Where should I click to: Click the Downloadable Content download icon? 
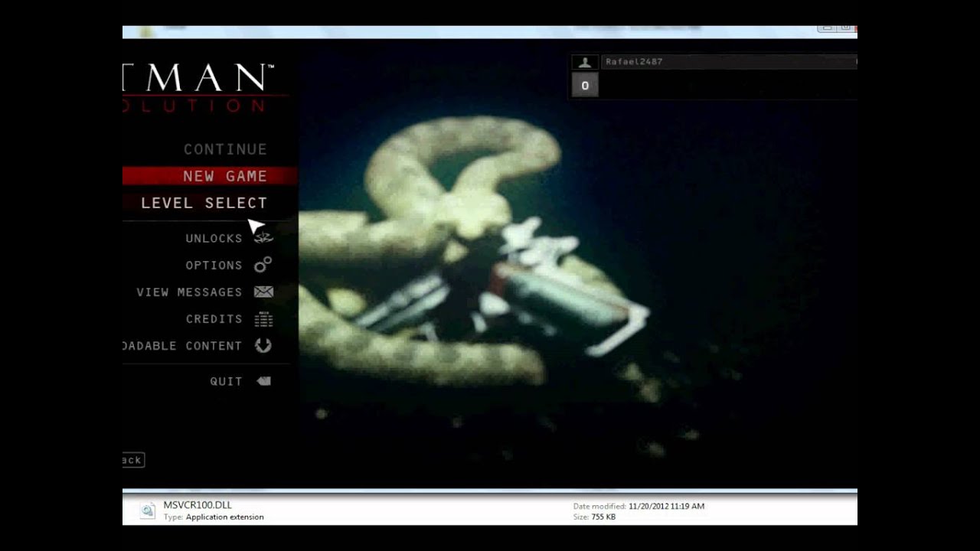[263, 346]
